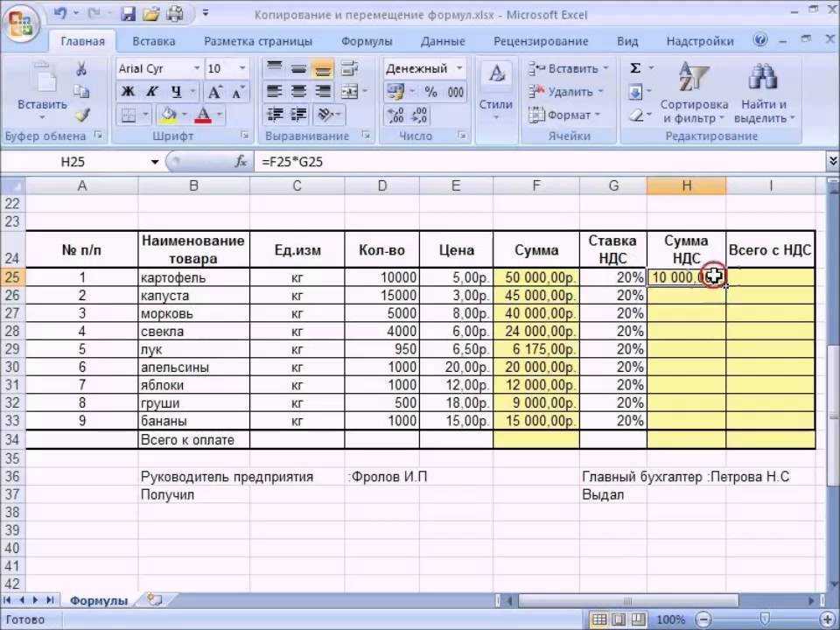Toggle bold Ж formatting
This screenshot has height=630, width=840.
point(127,92)
